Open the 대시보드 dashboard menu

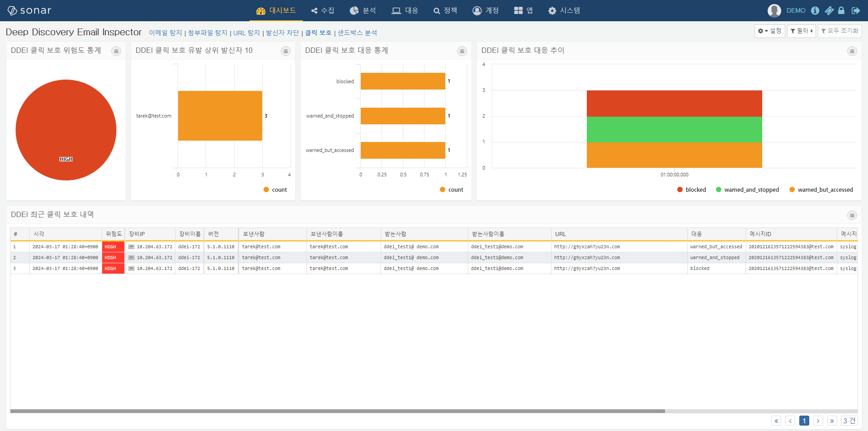276,10
